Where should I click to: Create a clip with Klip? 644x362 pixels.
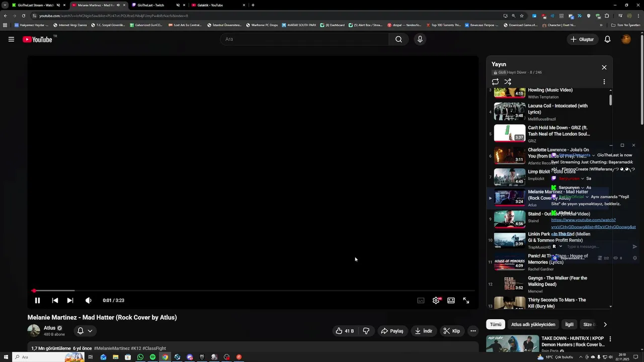452,331
